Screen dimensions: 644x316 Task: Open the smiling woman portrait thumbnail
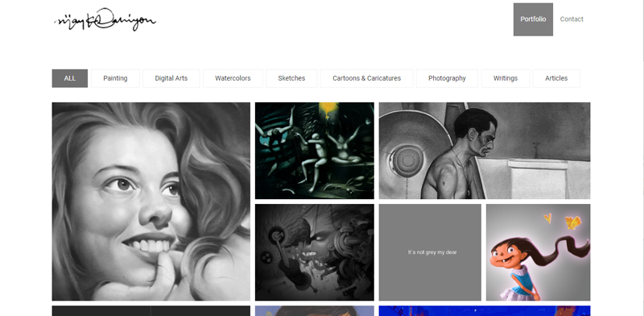pos(151,202)
